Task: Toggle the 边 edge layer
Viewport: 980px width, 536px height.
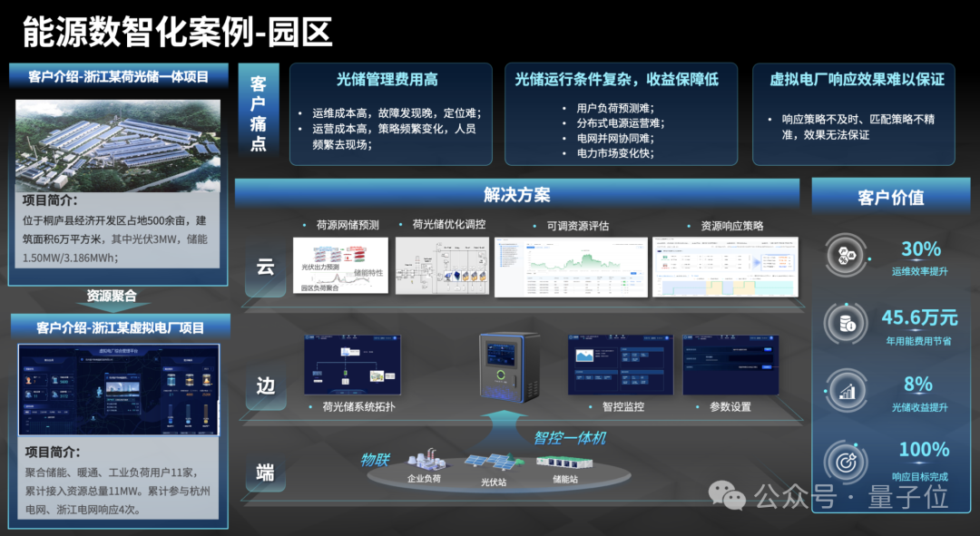Action: [264, 383]
